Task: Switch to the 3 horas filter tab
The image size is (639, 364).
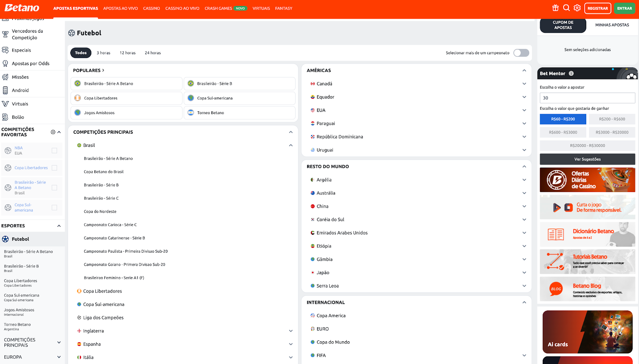Action: tap(103, 53)
